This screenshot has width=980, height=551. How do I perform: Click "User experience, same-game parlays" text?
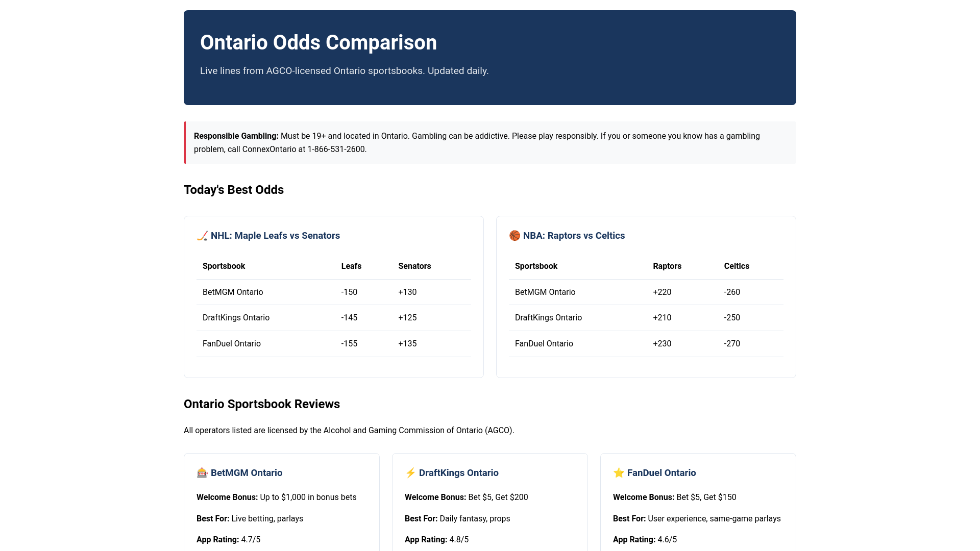click(714, 519)
